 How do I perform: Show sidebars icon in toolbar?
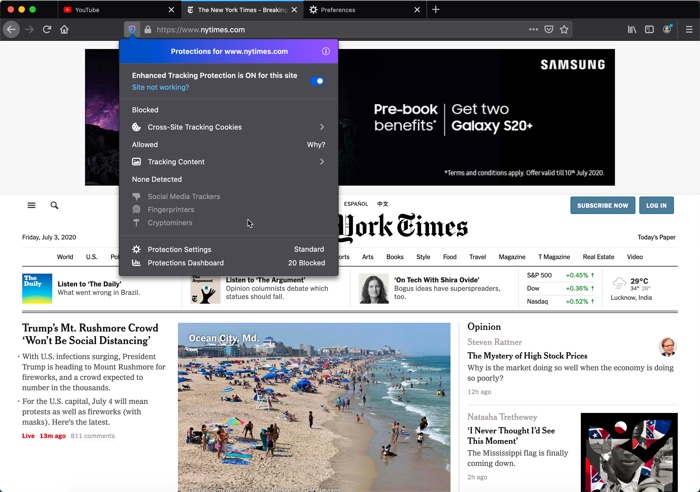[649, 29]
